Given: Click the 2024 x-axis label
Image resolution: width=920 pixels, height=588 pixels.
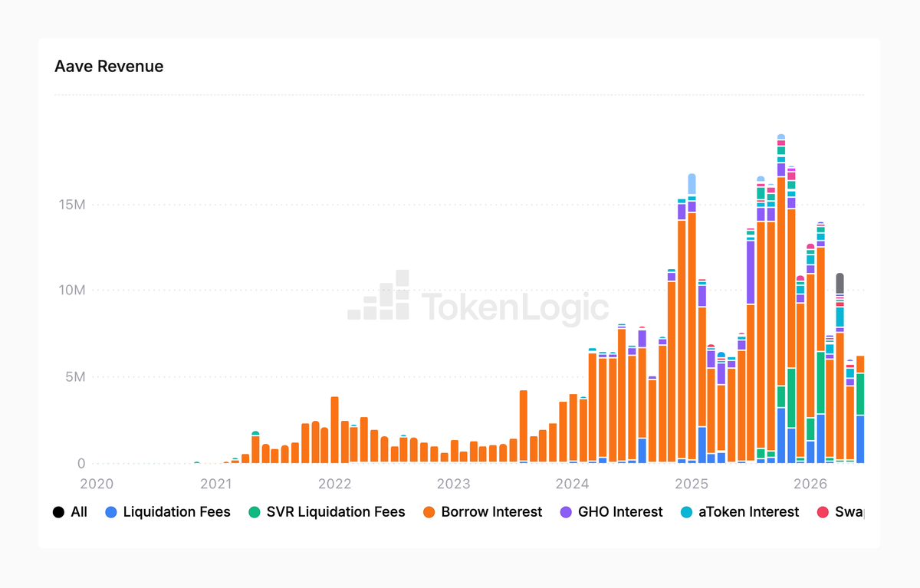Looking at the screenshot, I should pos(572,484).
